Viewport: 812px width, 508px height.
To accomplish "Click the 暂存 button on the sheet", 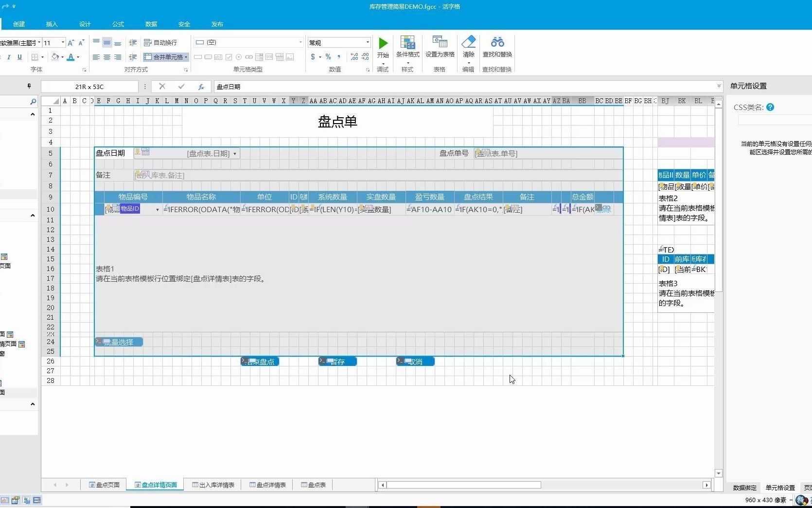I will coord(337,362).
